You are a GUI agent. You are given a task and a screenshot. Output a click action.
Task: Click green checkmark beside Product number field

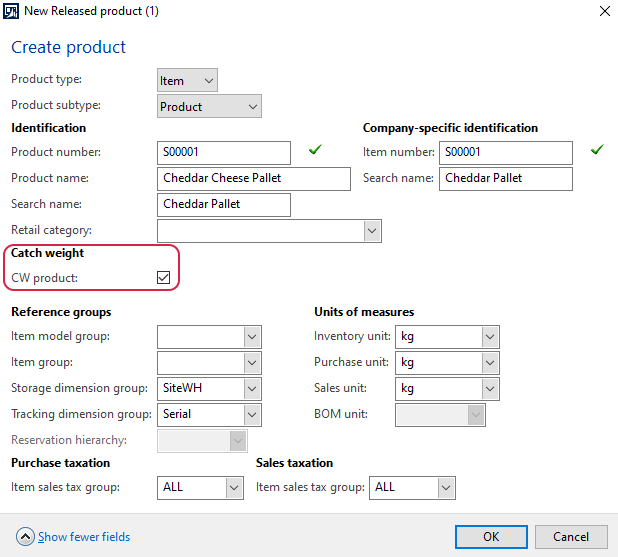pos(315,149)
